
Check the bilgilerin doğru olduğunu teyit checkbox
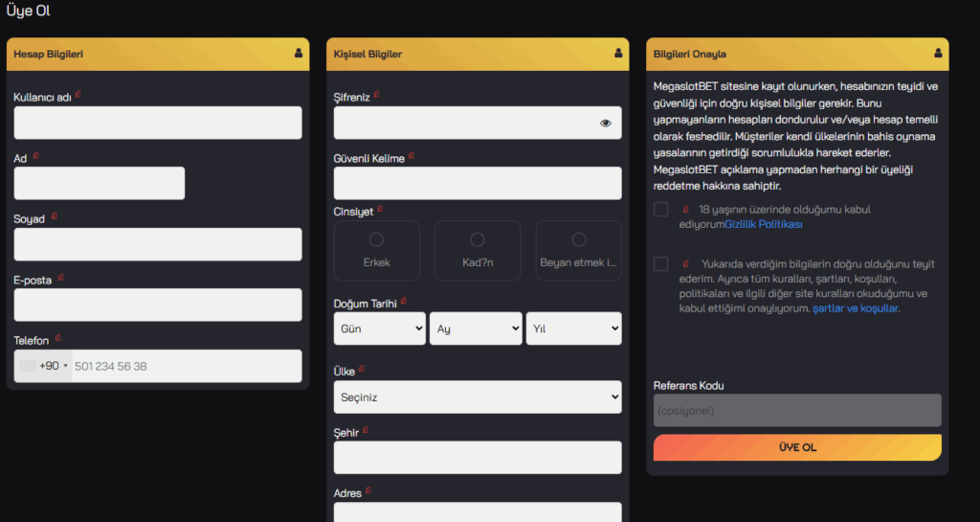pos(660,263)
